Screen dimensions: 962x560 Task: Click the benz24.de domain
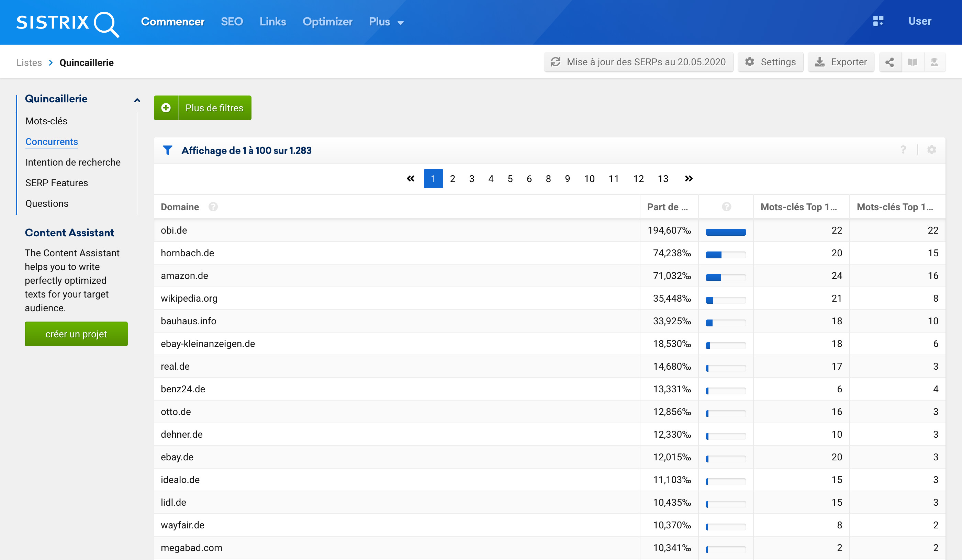(x=183, y=389)
